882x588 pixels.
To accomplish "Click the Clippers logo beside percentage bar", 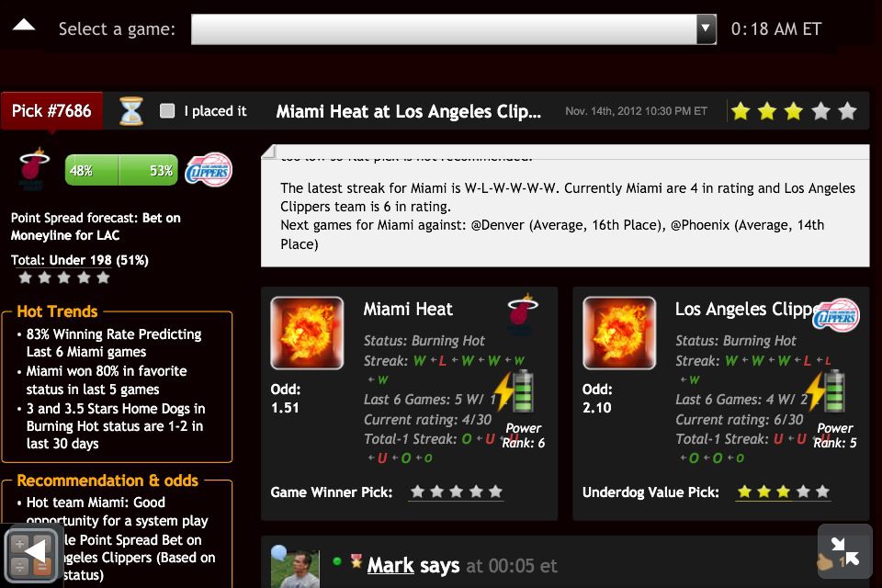I will pyautogui.click(x=209, y=169).
